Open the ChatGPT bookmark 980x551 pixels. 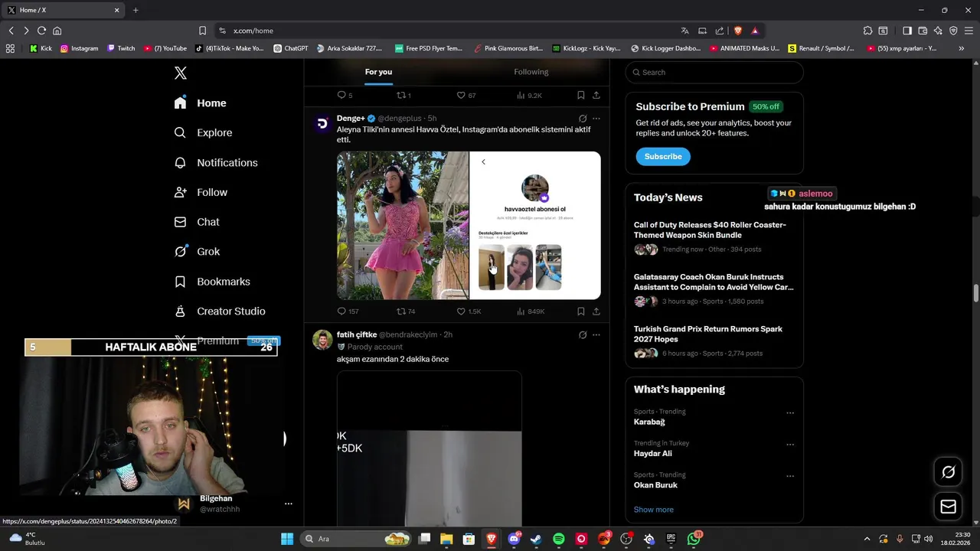click(291, 48)
